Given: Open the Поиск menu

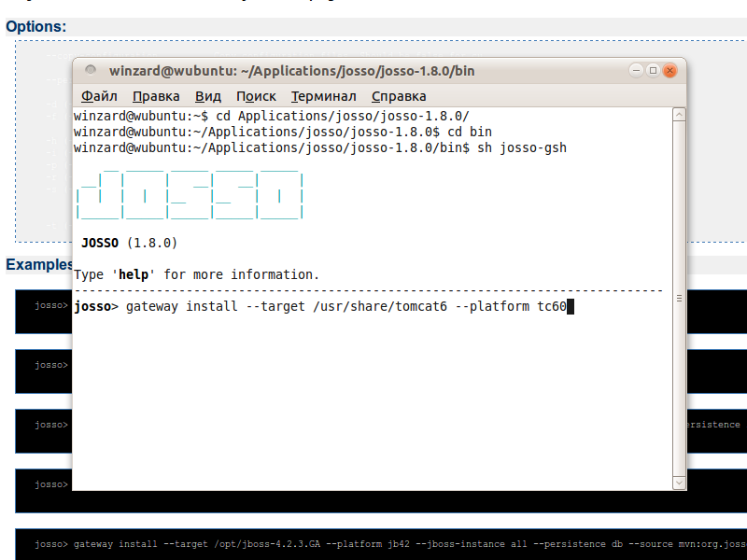Looking at the screenshot, I should click(256, 96).
